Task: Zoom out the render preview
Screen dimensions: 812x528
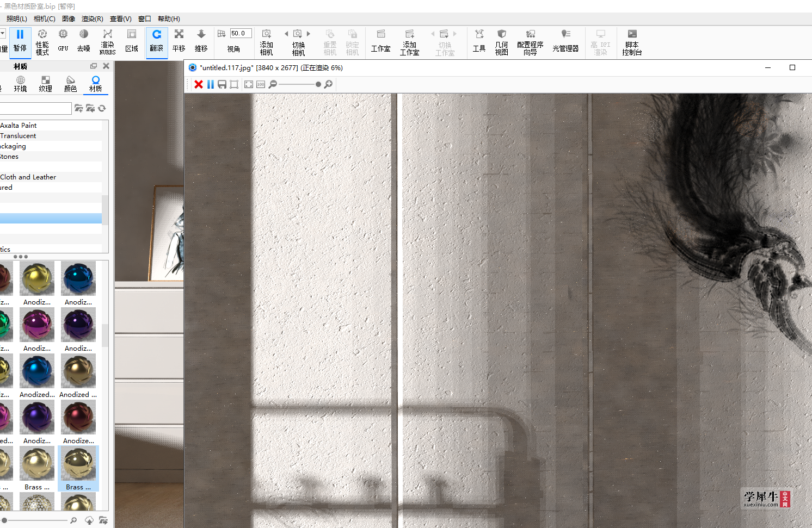Action: click(273, 84)
